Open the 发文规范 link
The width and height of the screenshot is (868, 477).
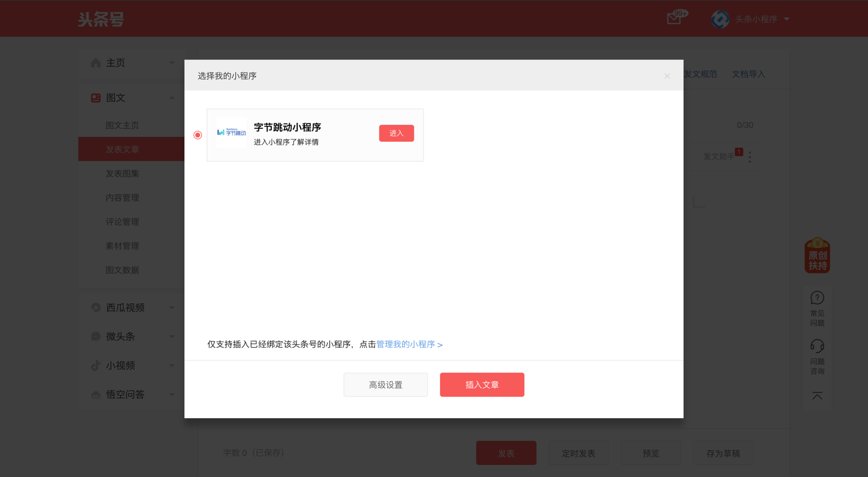(x=700, y=74)
